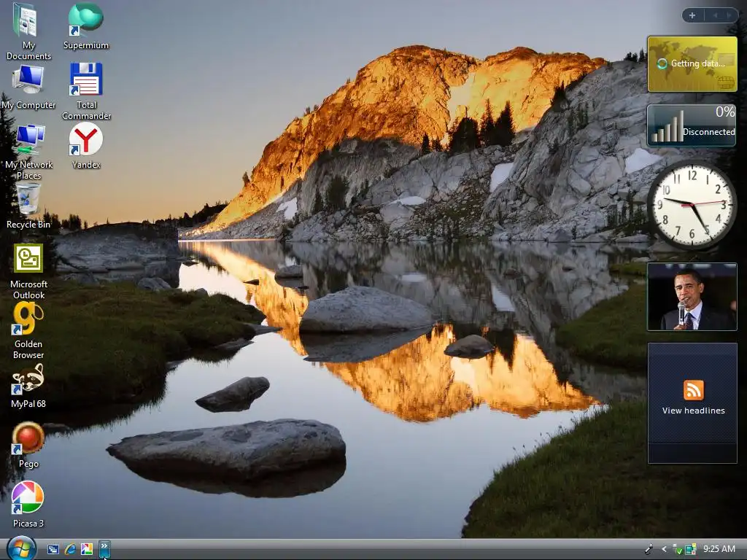Click the orange RSS feed icon
This screenshot has width=747, height=560.
click(694, 390)
